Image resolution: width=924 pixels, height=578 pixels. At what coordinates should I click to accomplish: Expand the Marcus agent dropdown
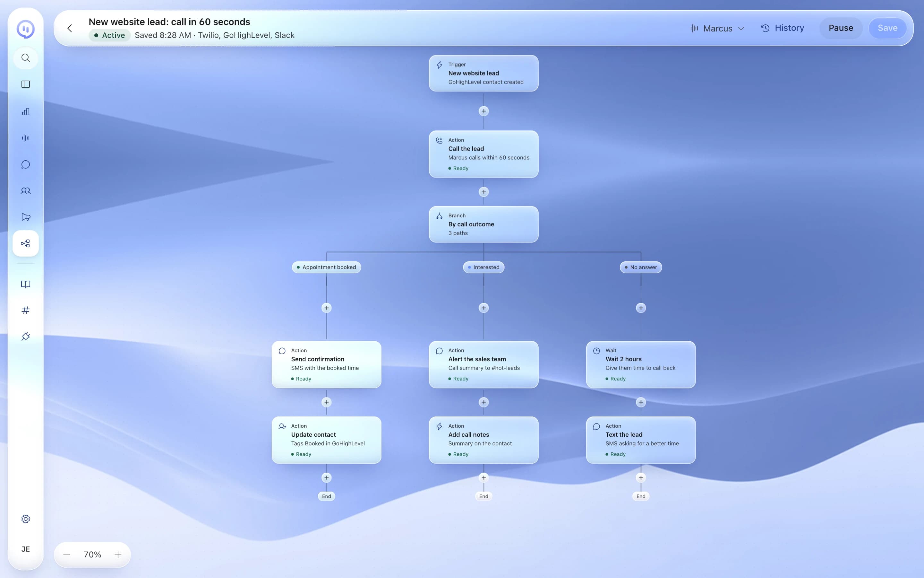(717, 28)
